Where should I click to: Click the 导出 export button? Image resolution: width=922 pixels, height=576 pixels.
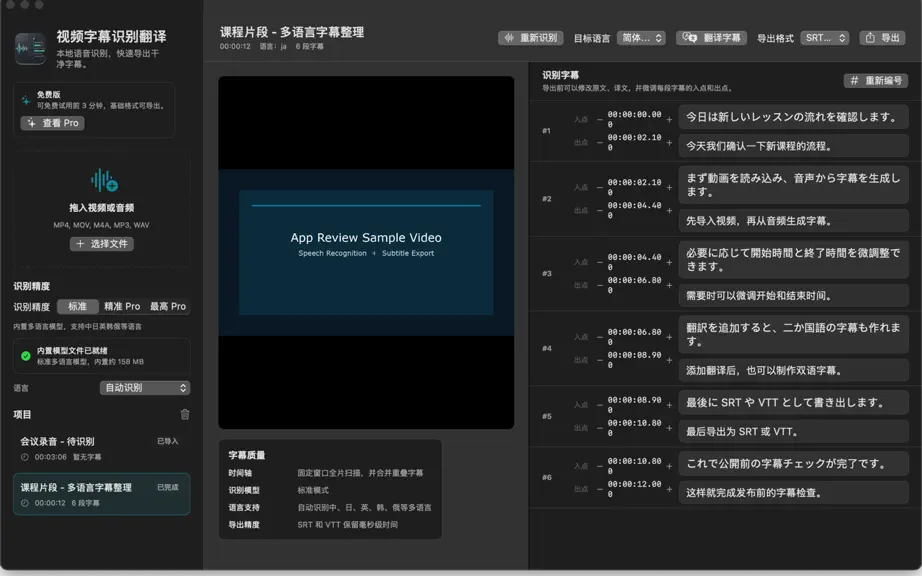(882, 38)
